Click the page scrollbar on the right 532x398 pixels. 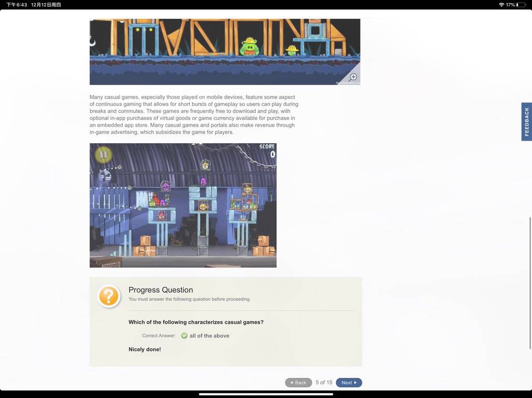click(530, 283)
